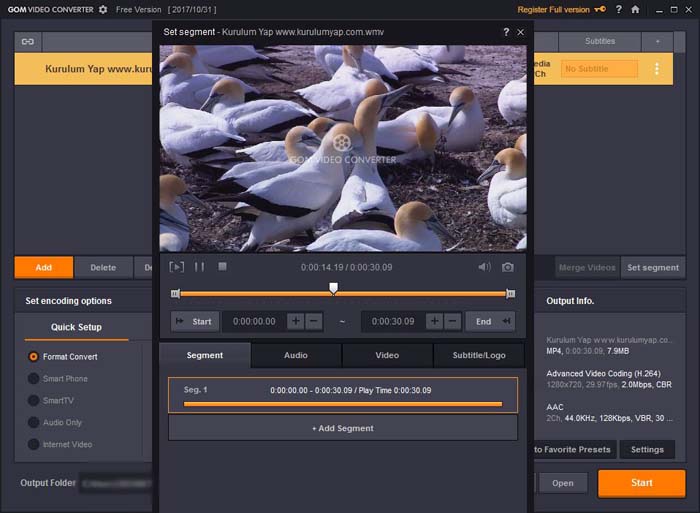700x513 pixels.
Task: Click the start time field 0:00:00.00
Action: pos(254,321)
